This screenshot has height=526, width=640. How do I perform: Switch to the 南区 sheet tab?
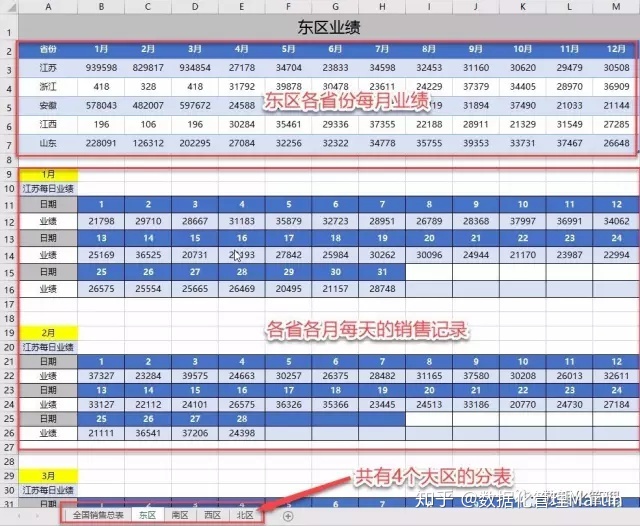tap(180, 515)
